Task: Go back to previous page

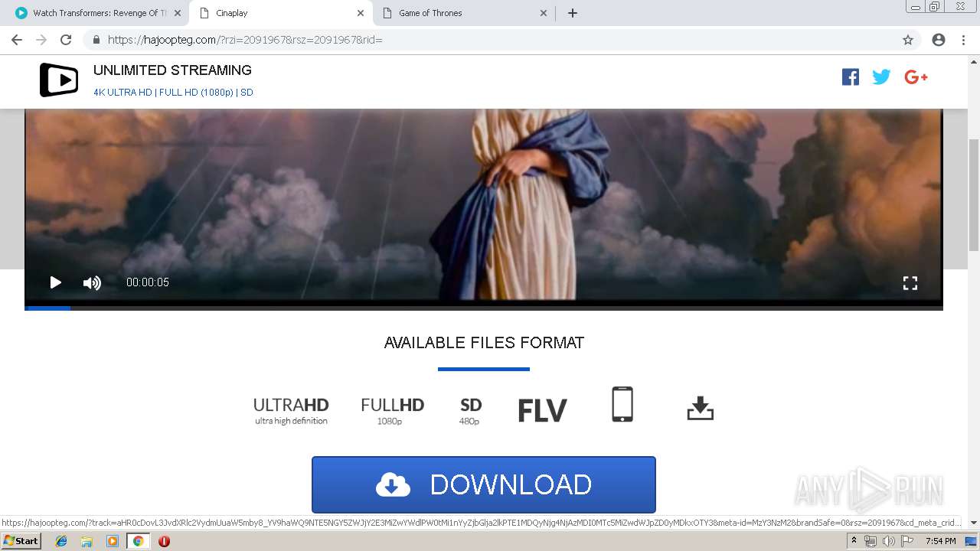Action: [17, 40]
